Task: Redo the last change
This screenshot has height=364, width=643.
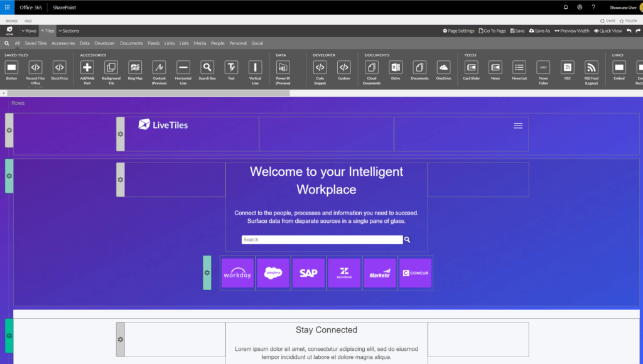Action: [638, 31]
